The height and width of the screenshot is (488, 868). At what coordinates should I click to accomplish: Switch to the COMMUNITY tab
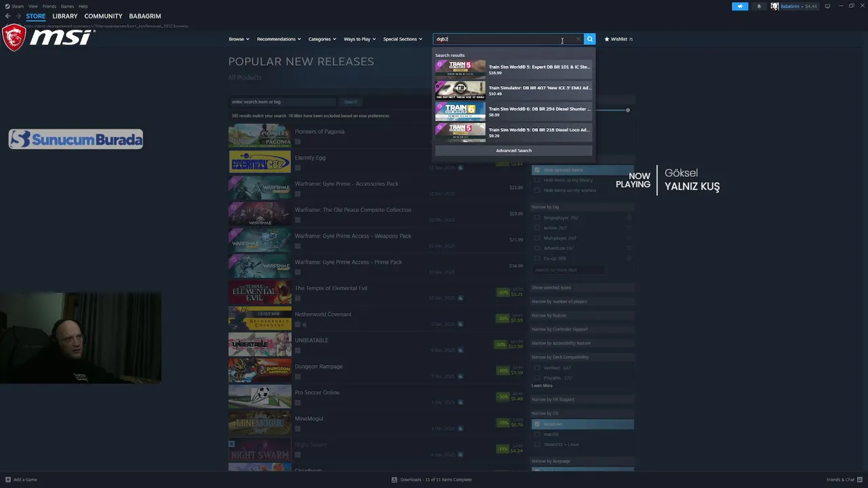(x=103, y=16)
